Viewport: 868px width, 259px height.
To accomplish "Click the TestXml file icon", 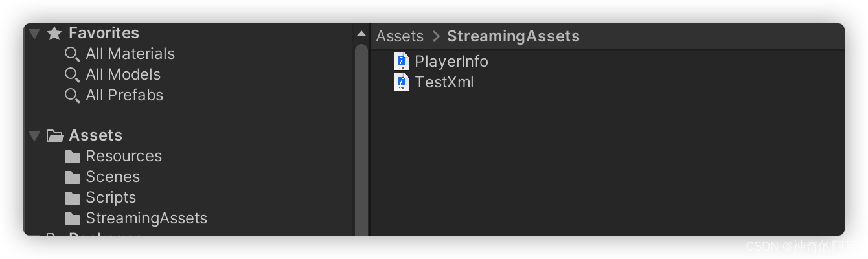I will pyautogui.click(x=402, y=82).
